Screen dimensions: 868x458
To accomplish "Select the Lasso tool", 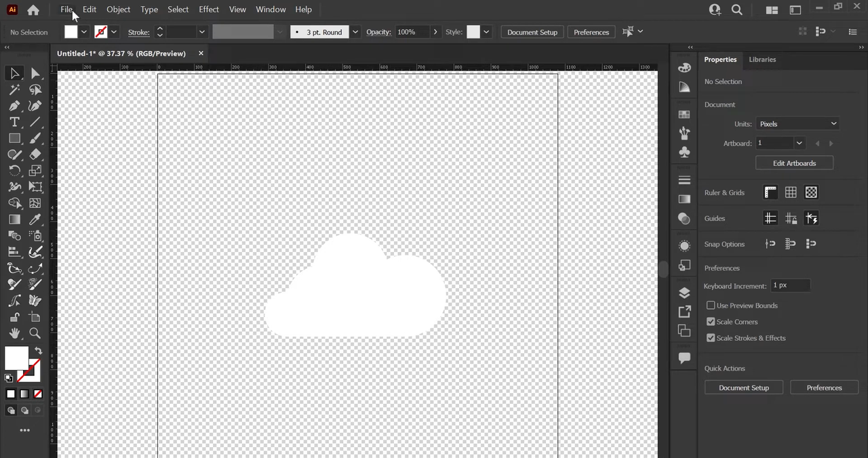I will pos(35,89).
